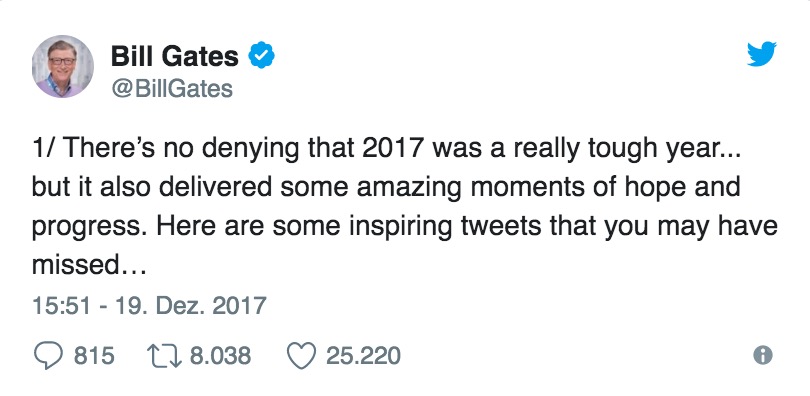Click the '1/' thread number at tweet start

point(44,149)
